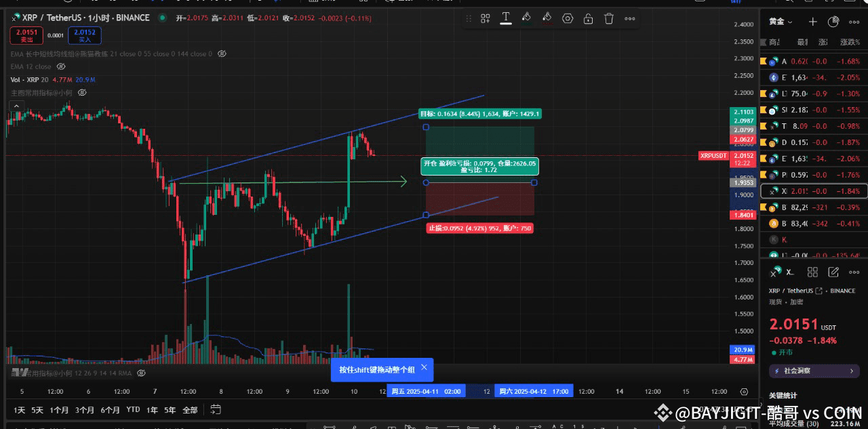Toggle the flag on the -1.55% watchlist row

point(763,110)
